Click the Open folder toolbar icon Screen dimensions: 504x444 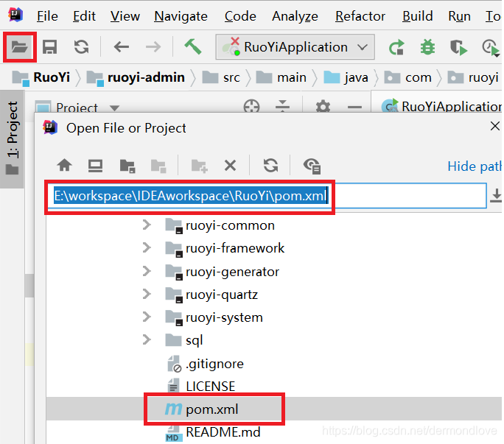coord(20,47)
